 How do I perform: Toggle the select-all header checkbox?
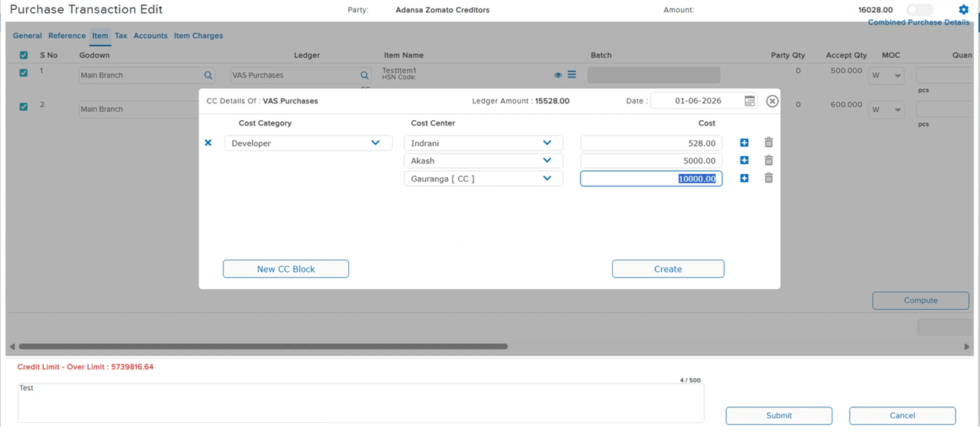[x=24, y=56]
